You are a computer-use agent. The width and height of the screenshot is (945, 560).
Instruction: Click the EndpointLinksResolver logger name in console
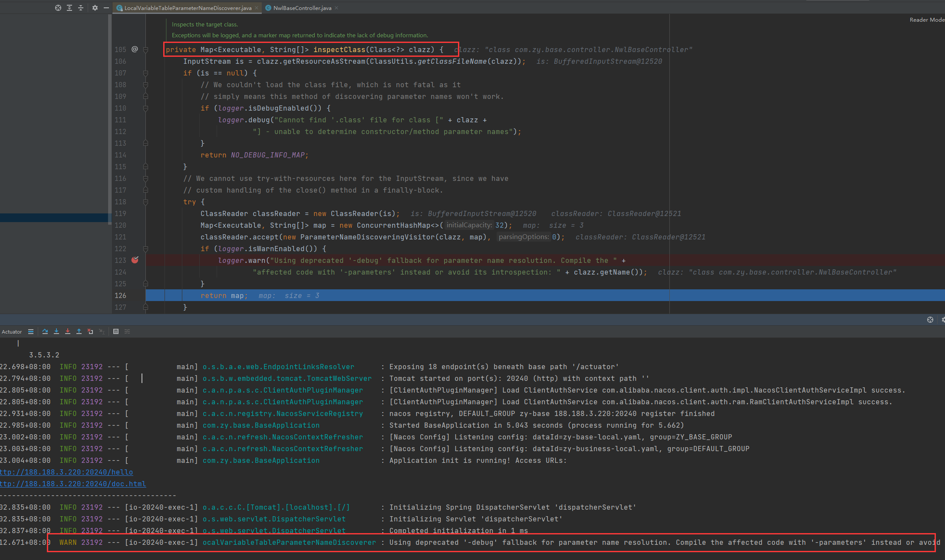[x=278, y=367]
